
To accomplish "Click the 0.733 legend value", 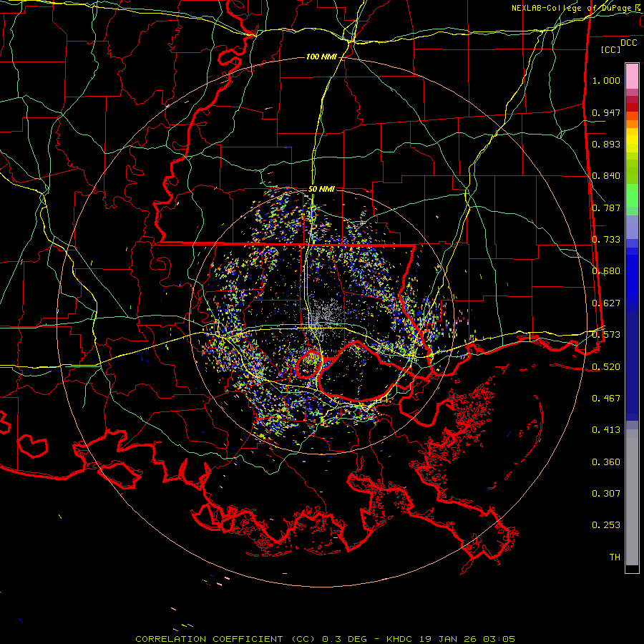I will click(x=606, y=240).
